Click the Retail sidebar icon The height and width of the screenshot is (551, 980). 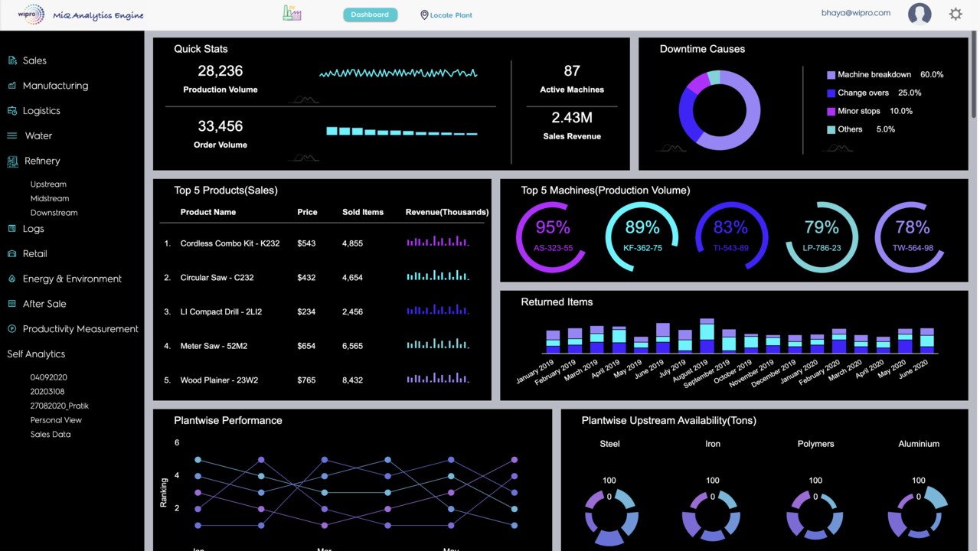click(x=12, y=253)
